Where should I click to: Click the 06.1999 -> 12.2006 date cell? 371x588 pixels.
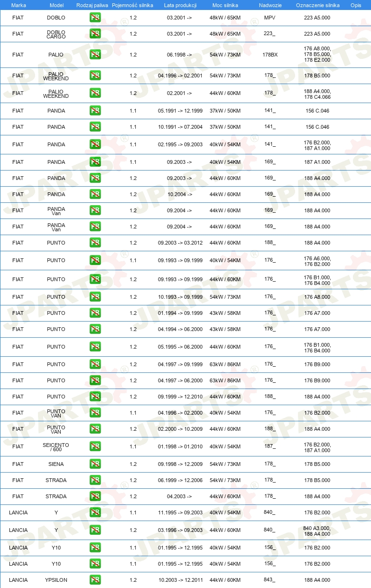(x=180, y=480)
